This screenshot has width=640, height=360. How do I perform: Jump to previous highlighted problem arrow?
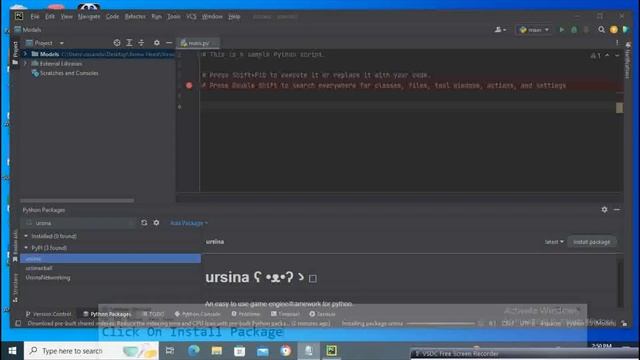click(607, 55)
